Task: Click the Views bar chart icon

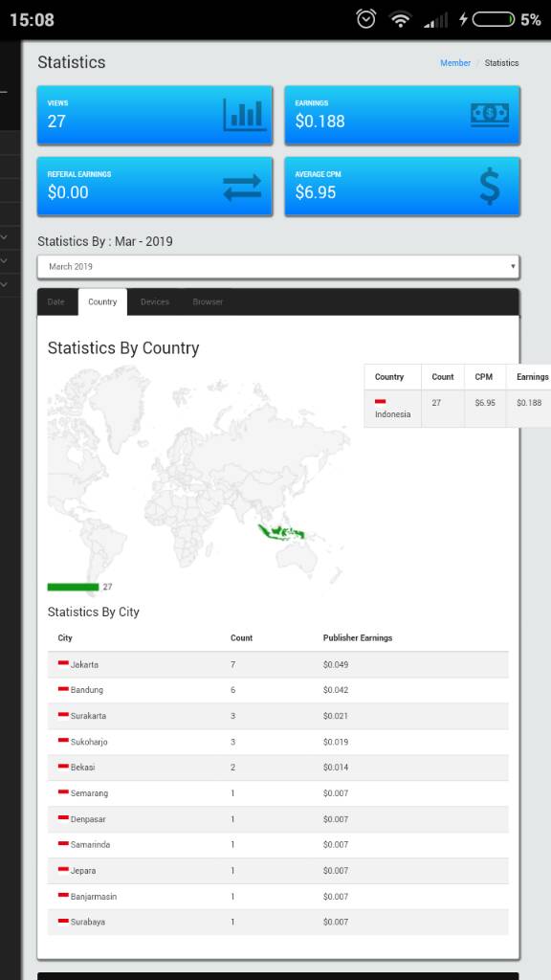Action: pos(245,115)
